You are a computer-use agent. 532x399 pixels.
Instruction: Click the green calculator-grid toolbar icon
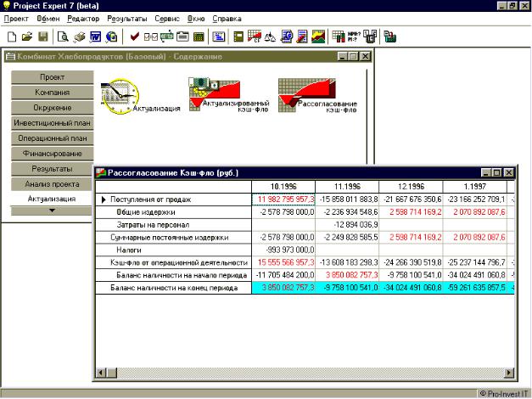(x=199, y=37)
